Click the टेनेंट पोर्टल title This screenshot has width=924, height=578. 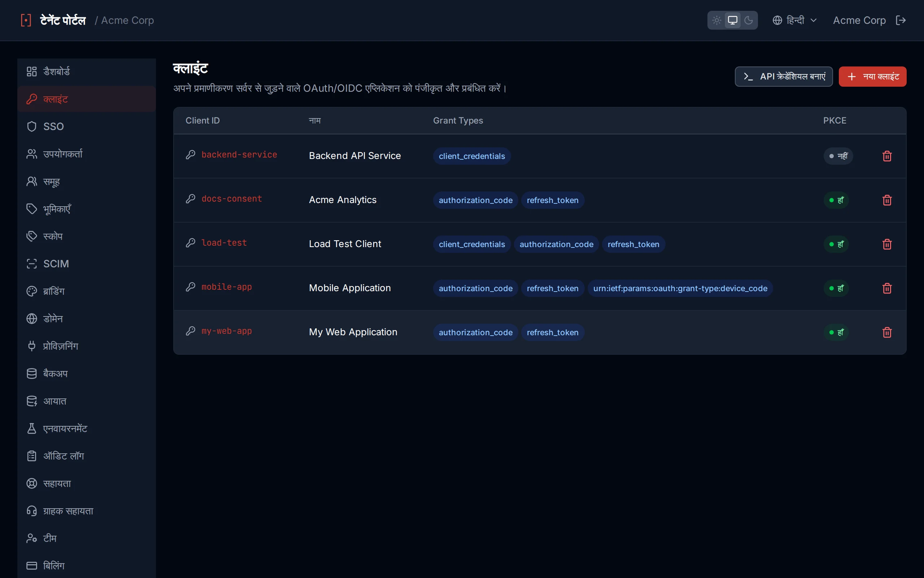coord(63,20)
